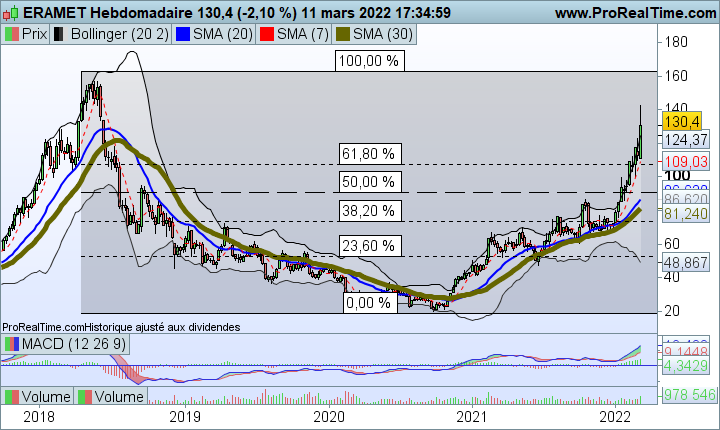Click the second Volume label

coord(119,397)
